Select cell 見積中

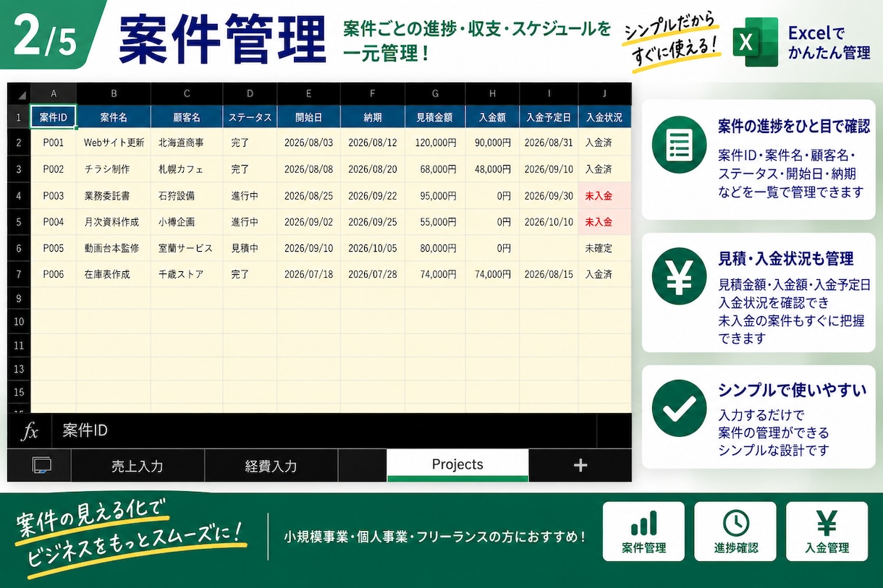pos(250,248)
